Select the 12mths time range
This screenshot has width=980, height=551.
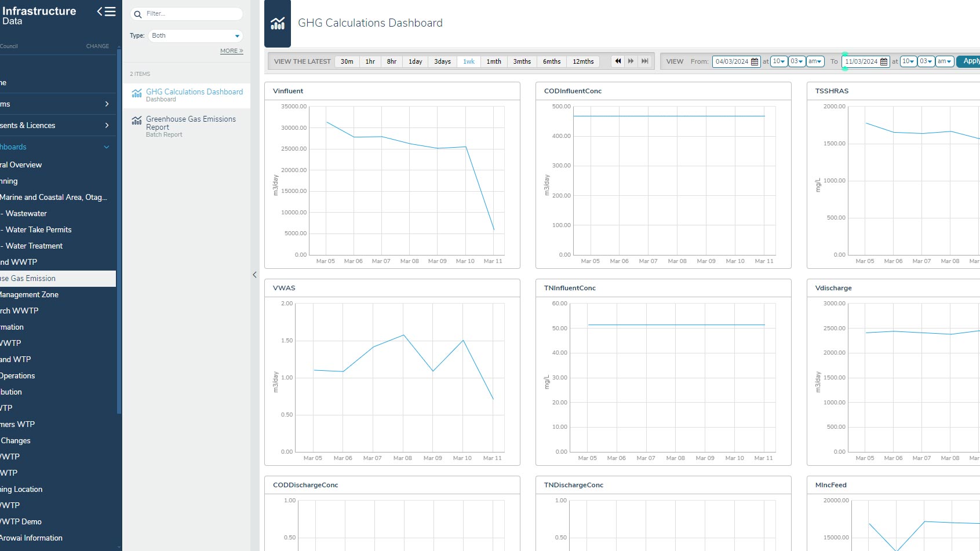[583, 61]
